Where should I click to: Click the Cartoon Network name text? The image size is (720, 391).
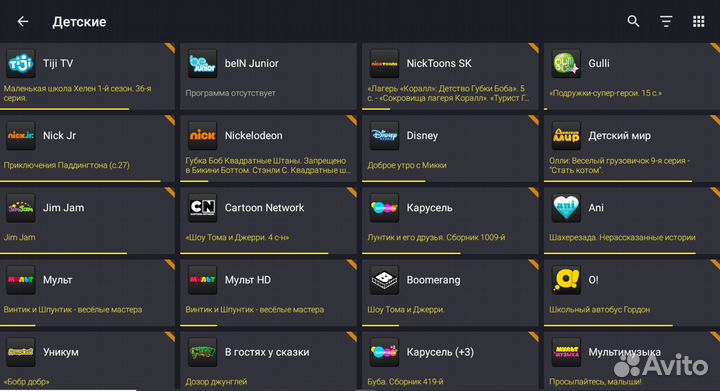[264, 208]
